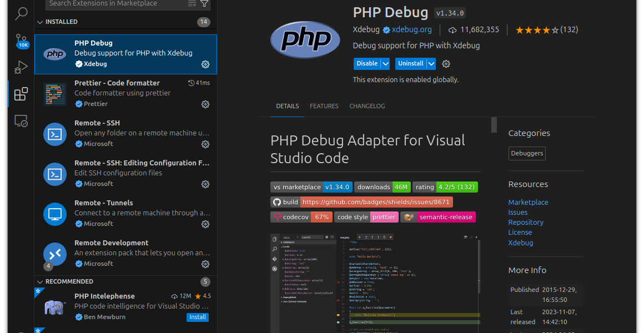Click the install count cloud icon

pyautogui.click(x=452, y=30)
